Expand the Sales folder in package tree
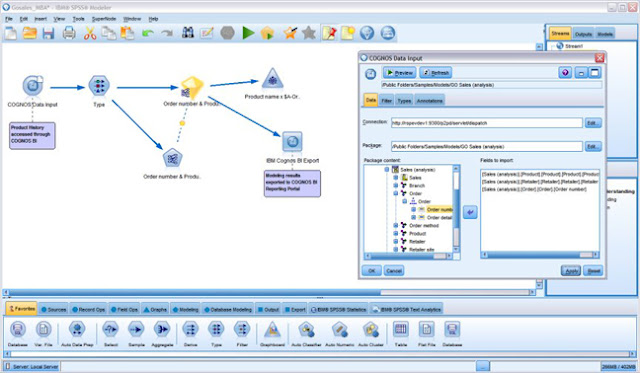Viewport: 640px width, 373px height. click(396, 178)
